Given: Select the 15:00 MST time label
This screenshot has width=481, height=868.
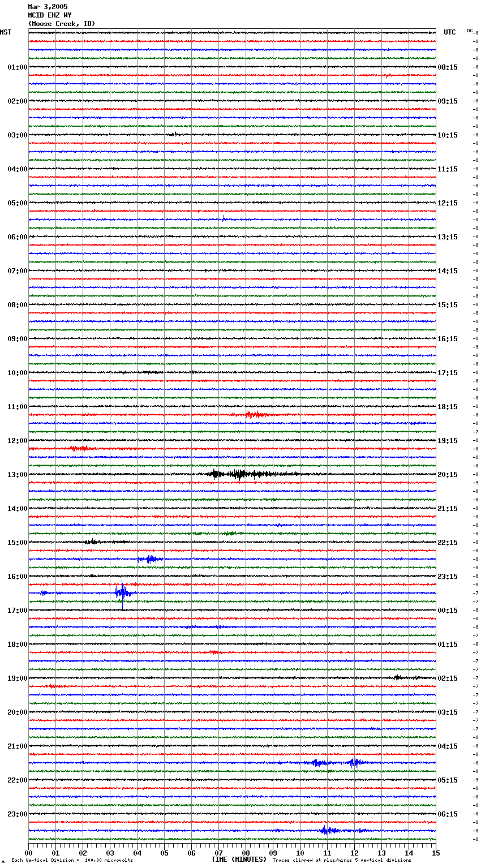Looking at the screenshot, I should tap(18, 543).
